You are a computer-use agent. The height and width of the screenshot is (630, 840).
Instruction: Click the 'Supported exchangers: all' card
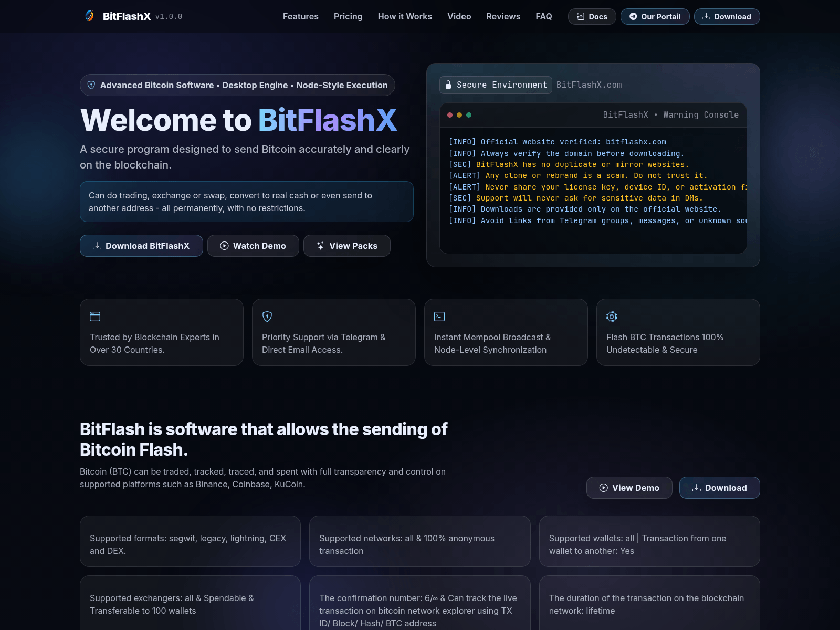coord(190,604)
